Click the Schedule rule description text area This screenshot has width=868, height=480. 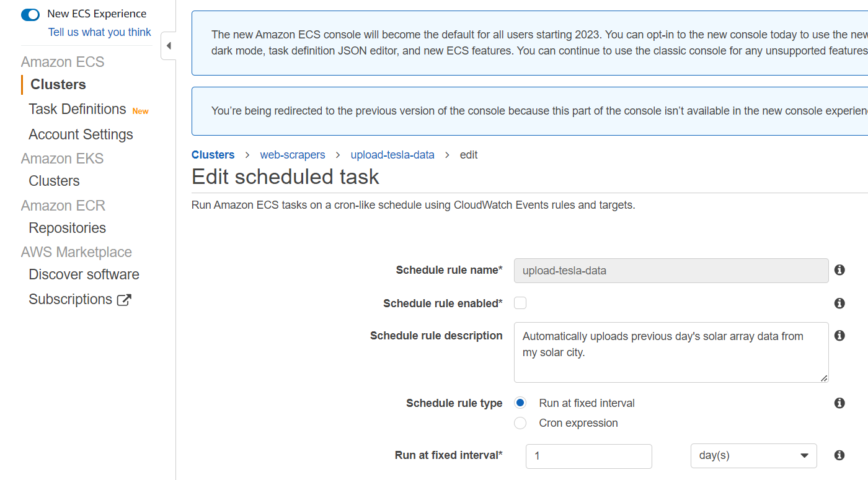[x=671, y=352]
